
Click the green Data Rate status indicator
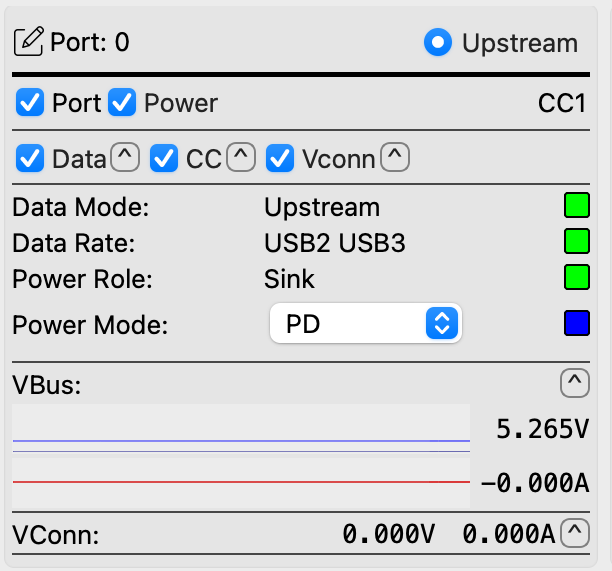pos(576,241)
